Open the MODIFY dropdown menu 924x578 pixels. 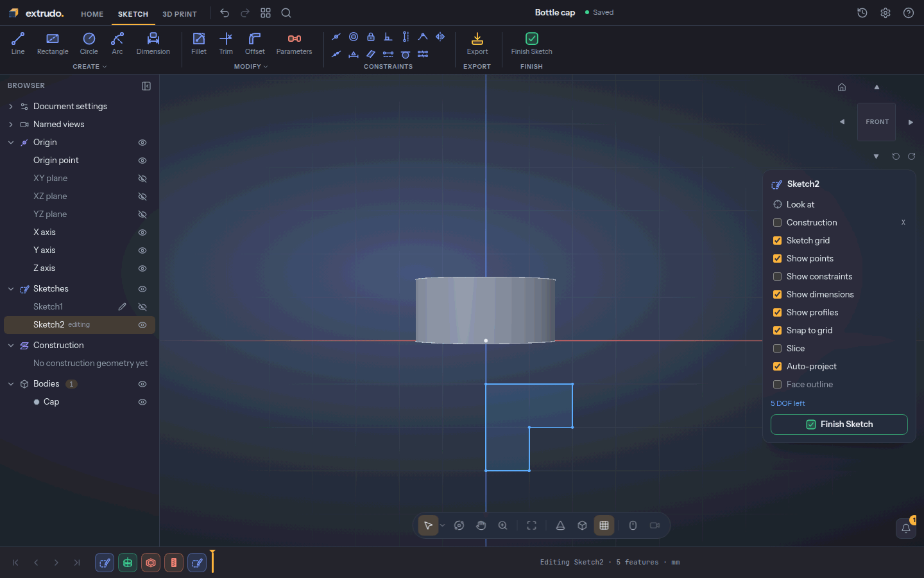pos(251,67)
